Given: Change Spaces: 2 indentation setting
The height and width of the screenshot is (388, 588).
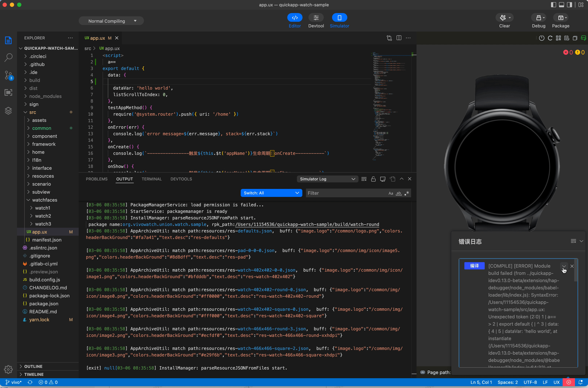Looking at the screenshot, I should (507, 382).
